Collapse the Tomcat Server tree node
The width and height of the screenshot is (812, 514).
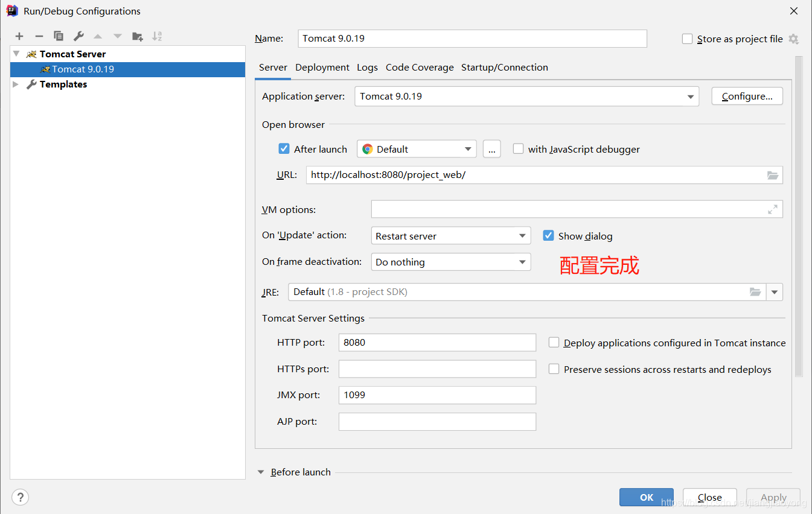point(17,54)
